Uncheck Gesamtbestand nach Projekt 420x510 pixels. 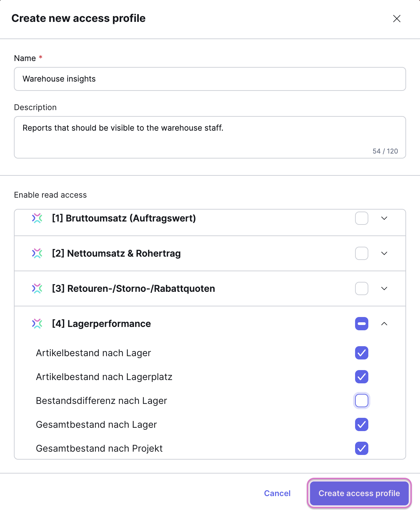point(361,448)
